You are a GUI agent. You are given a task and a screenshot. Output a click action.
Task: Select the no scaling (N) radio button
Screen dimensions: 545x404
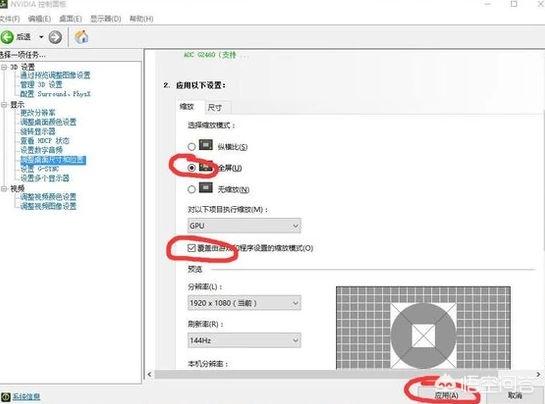192,189
